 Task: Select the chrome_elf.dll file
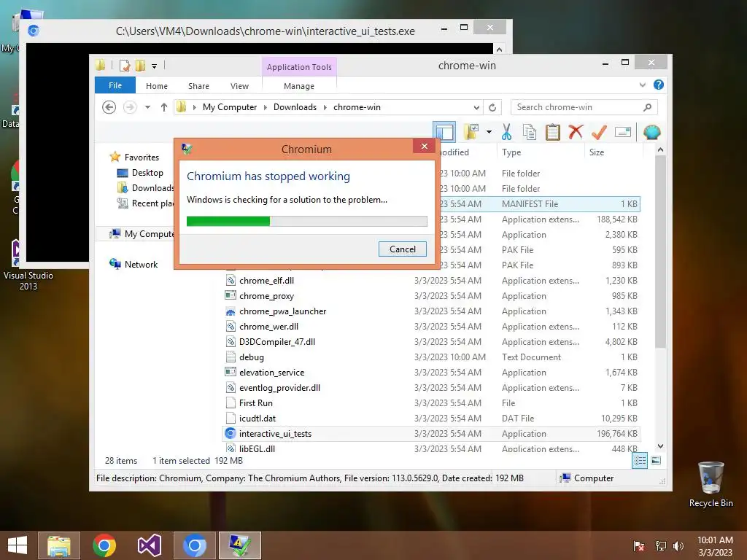[266, 281]
